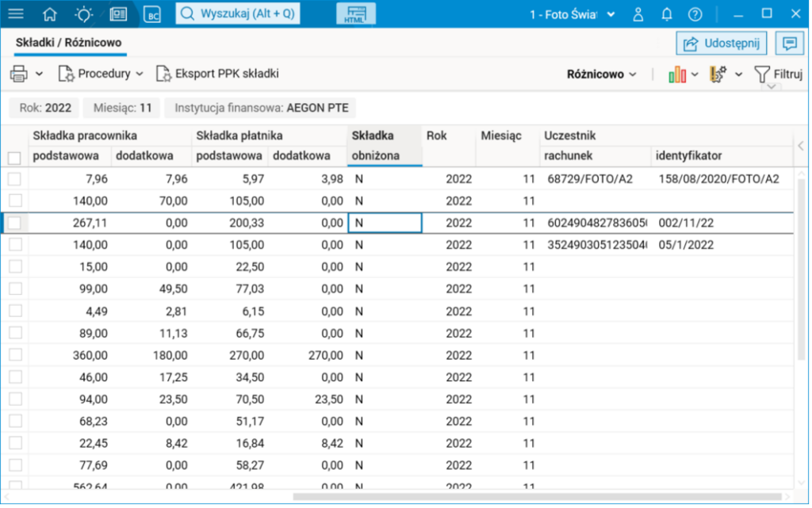This screenshot has height=508, width=812.
Task: Open the hamburger main menu
Action: pos(15,14)
